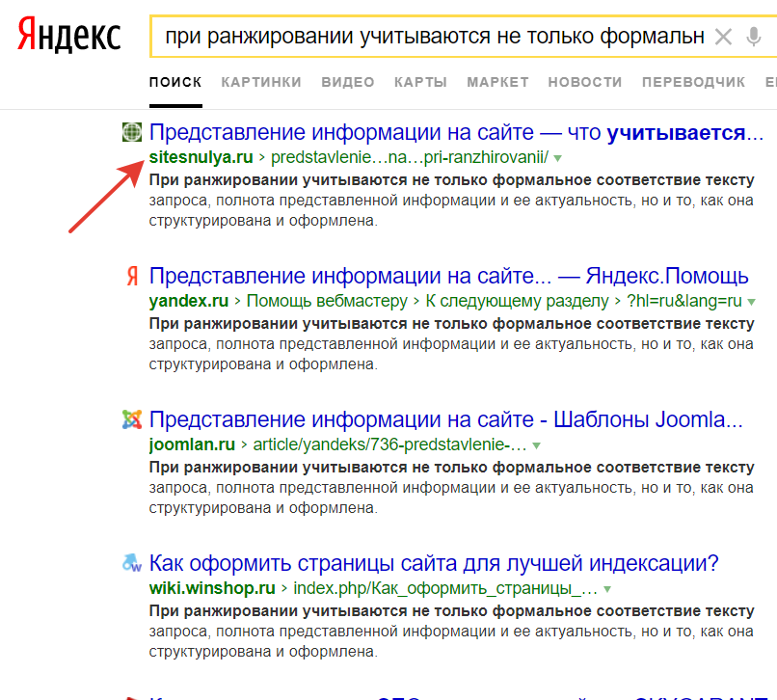Go to the Маркет tab

(497, 82)
